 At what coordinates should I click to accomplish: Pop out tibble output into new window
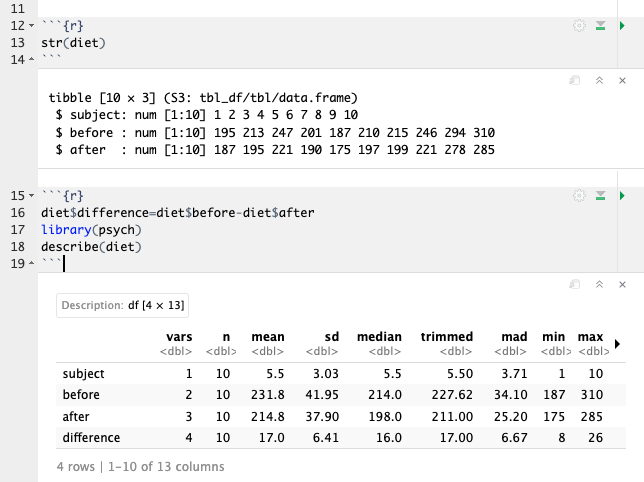[x=575, y=79]
